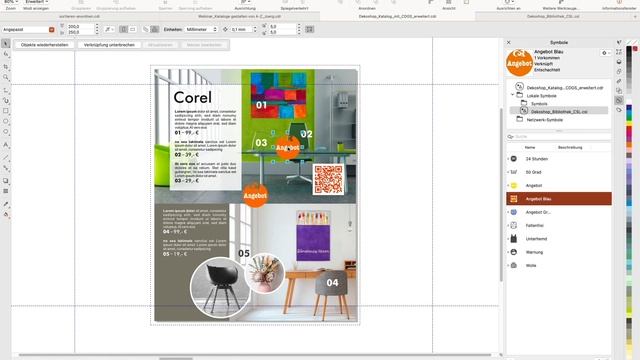Click the symbol search field
Screen dimensions: 640x360
point(559,137)
